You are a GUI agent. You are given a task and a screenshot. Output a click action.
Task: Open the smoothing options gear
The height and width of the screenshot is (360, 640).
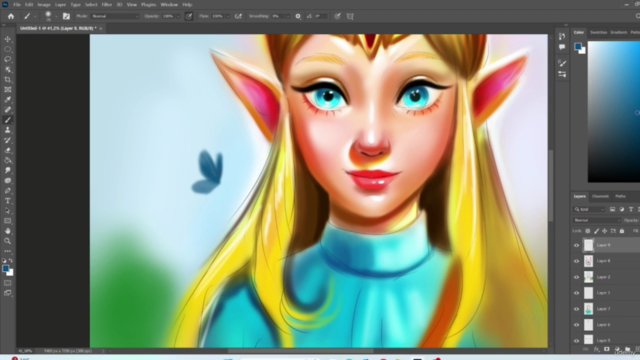298,16
